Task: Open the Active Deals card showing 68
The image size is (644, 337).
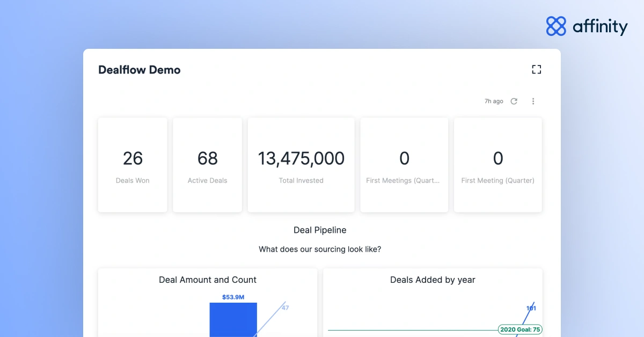Action: [x=207, y=165]
